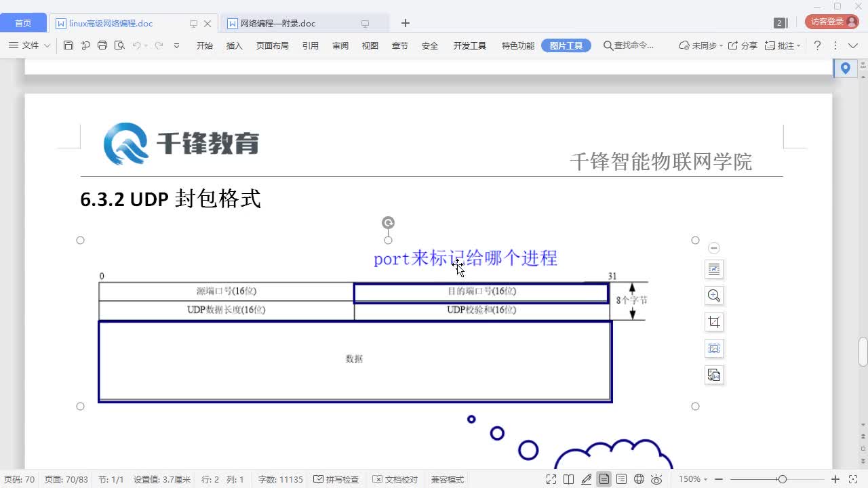868x488 pixels.
Task: Open the 引用 ribbon tab
Action: [x=311, y=45]
